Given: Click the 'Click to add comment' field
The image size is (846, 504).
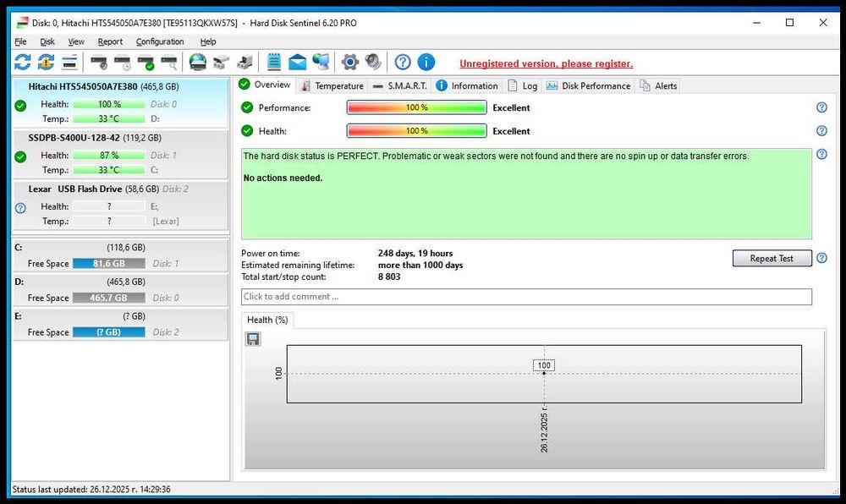Looking at the screenshot, I should (526, 297).
